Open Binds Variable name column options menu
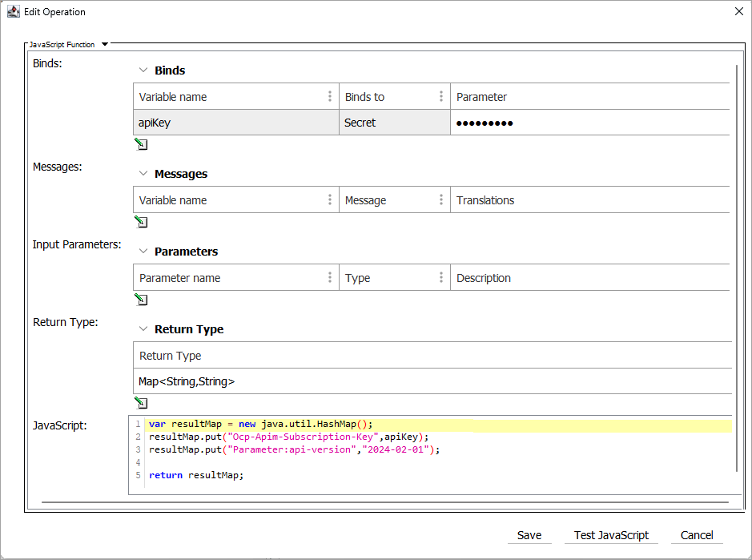 (330, 97)
